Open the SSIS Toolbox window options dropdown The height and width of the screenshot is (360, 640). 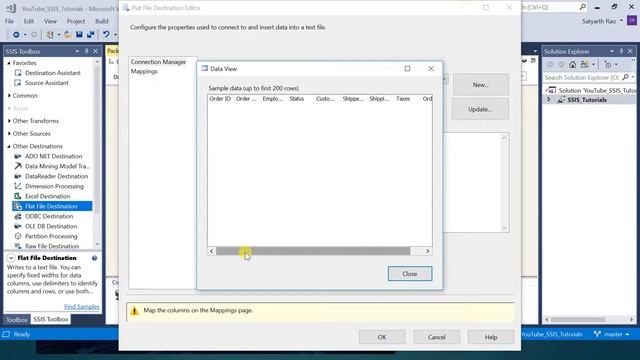point(77,51)
